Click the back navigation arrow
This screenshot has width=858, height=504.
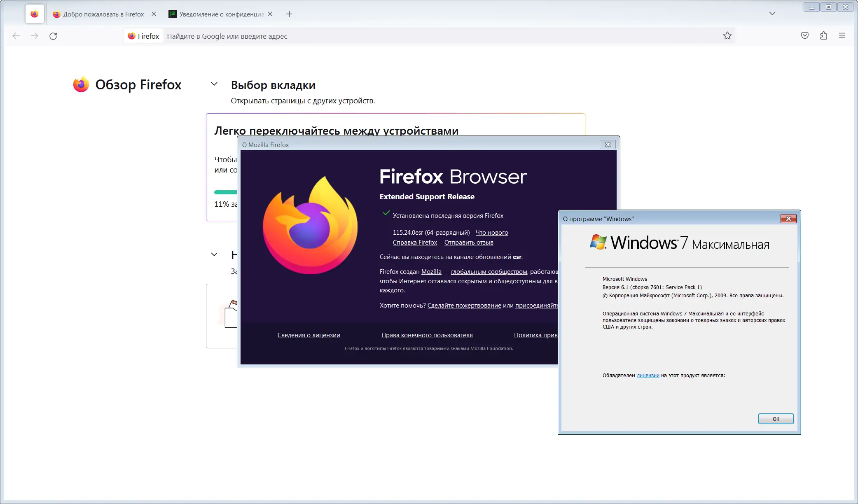pyautogui.click(x=16, y=36)
